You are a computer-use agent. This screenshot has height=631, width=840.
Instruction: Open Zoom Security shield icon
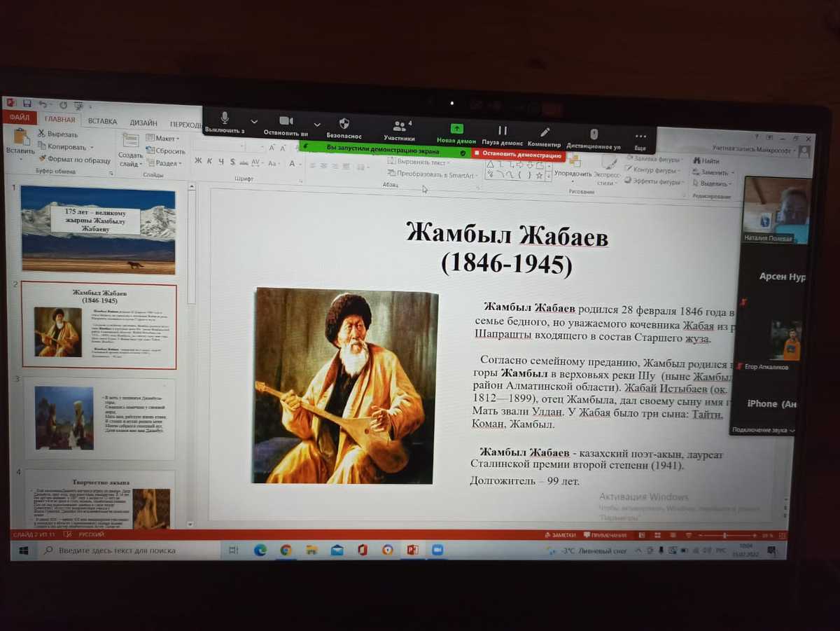[x=344, y=124]
